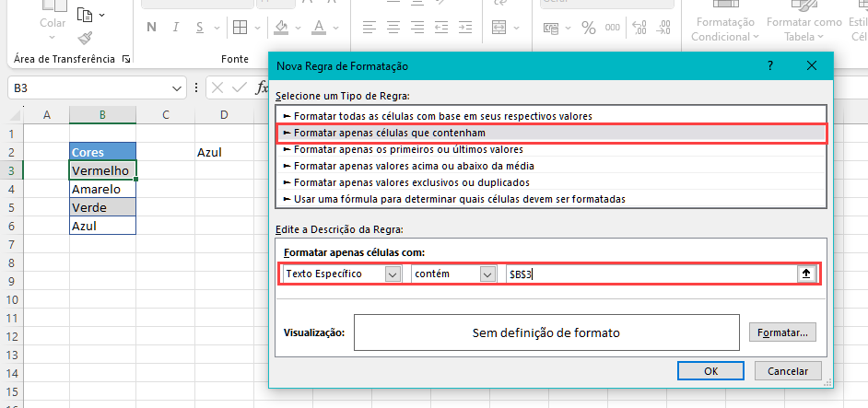
Task: Open fill color dropdown arrow
Action: point(299,27)
